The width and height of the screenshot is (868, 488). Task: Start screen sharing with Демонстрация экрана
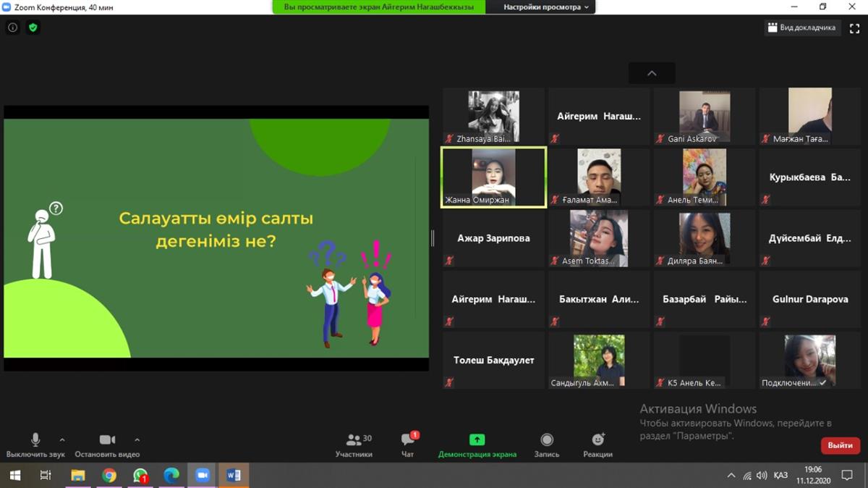coord(477,440)
